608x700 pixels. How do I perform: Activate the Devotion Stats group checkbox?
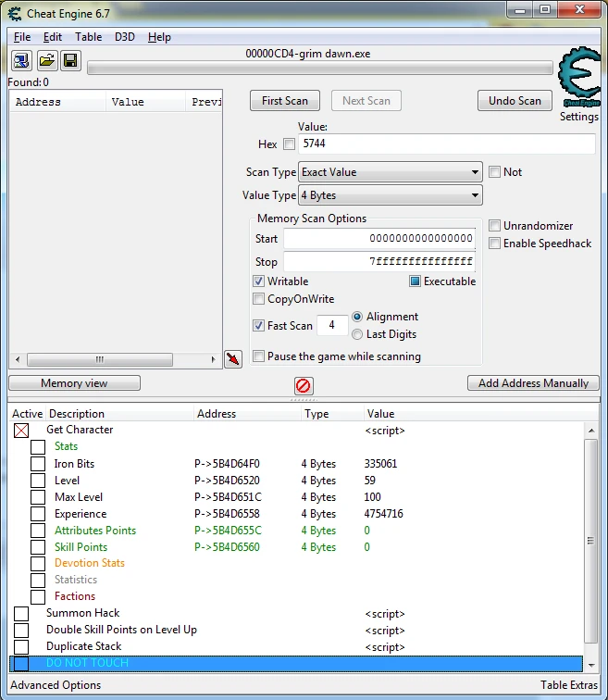pyautogui.click(x=38, y=563)
